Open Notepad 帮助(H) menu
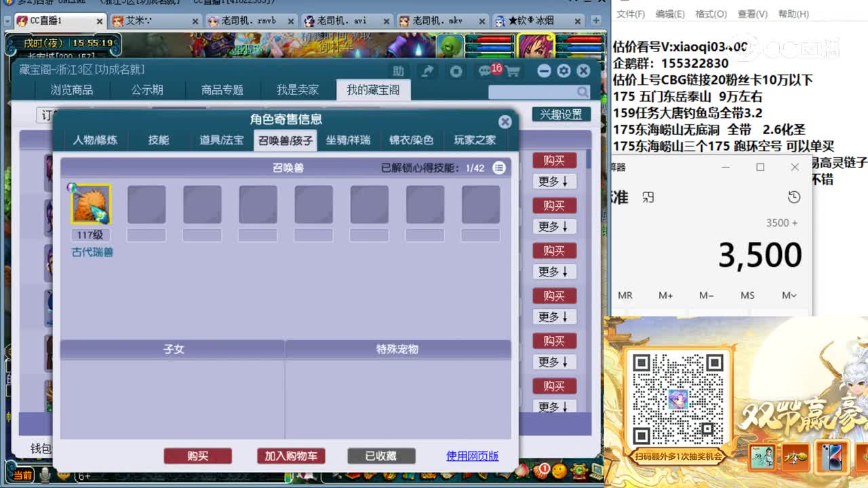 [793, 14]
